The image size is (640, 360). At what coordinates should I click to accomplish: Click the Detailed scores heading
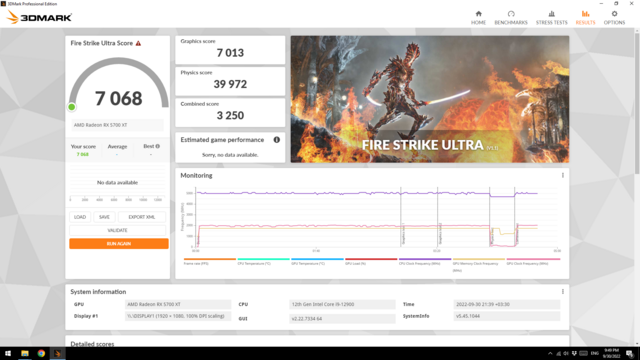(x=92, y=344)
